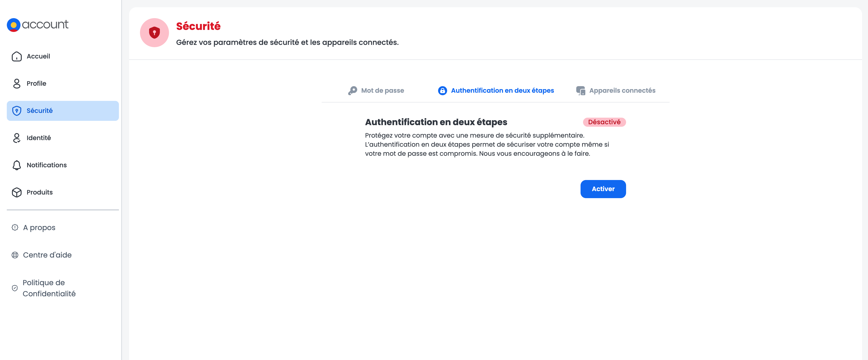
Task: Click the Produits box icon
Action: point(17,192)
